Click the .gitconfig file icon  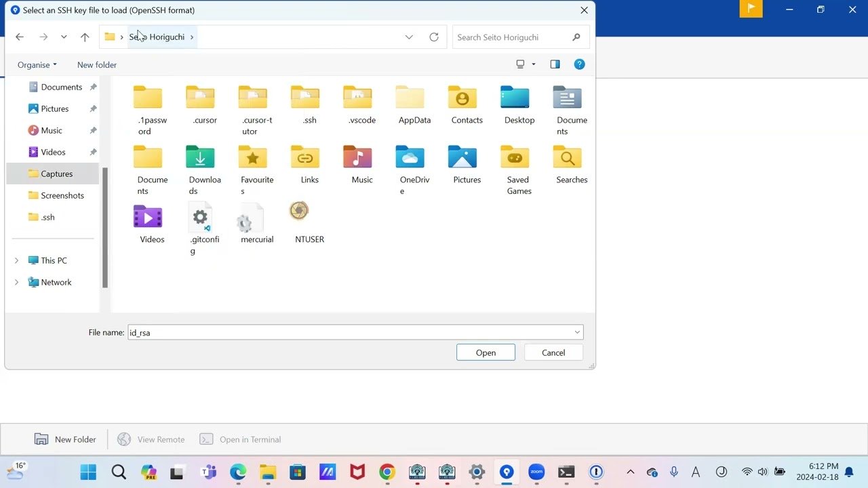200,218
